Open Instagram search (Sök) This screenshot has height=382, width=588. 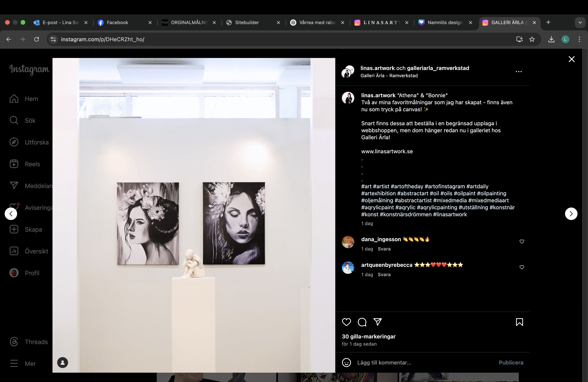pyautogui.click(x=23, y=120)
